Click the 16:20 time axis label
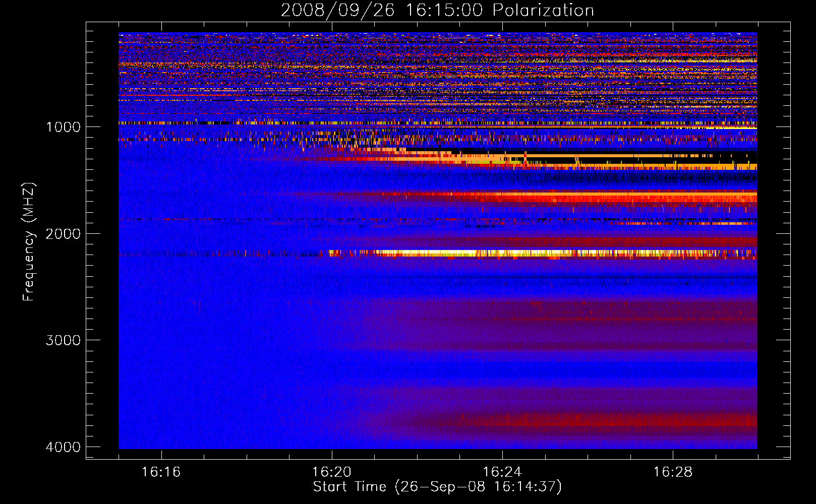 [x=331, y=472]
